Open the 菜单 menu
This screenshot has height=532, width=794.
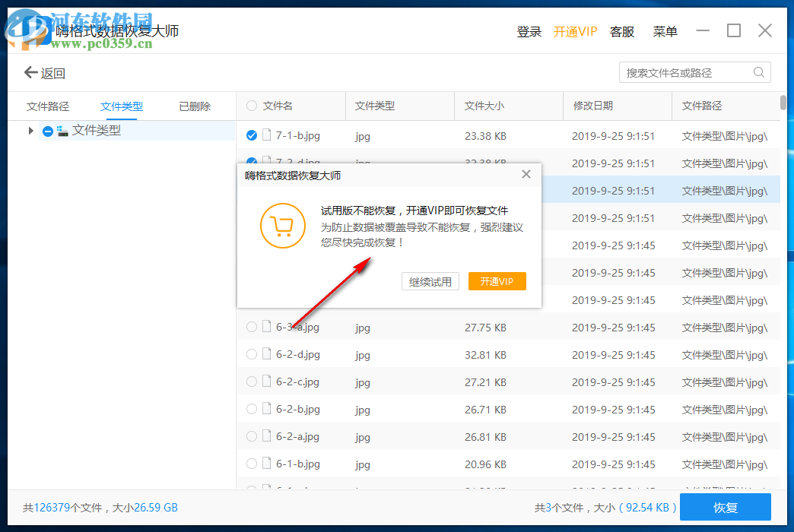(x=665, y=31)
